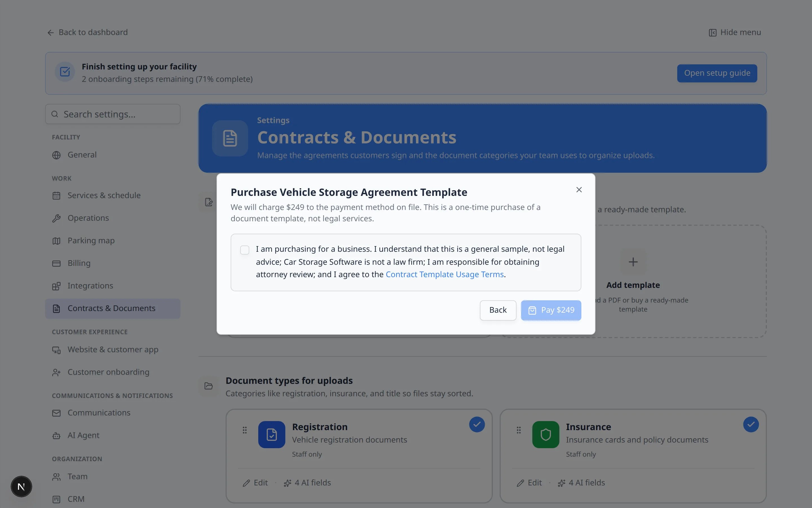Screen dimensions: 812x508
Task: Click the Hide menu panel icon
Action: coord(712,32)
